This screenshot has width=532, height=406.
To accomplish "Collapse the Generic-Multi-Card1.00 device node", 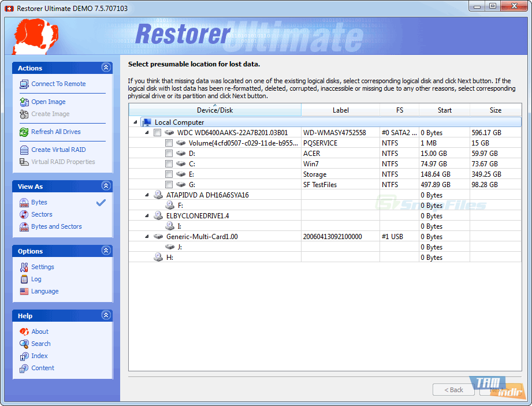I will [x=147, y=237].
